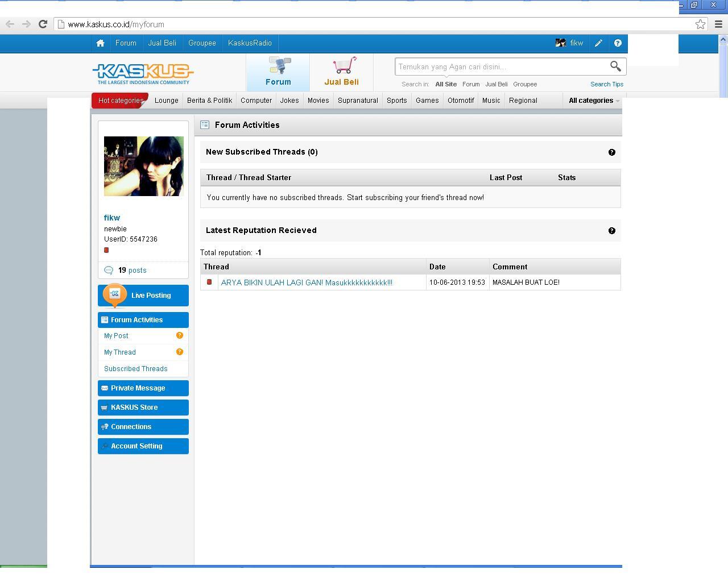Viewport: 728px width, 582px height.
Task: Open Forum in the top navigation bar
Action: 126,43
